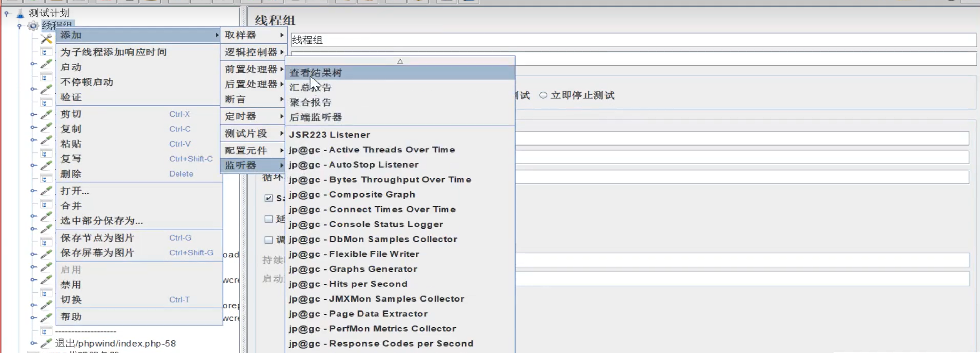Add jp@gc AutoStop Listener

[x=400, y=164]
